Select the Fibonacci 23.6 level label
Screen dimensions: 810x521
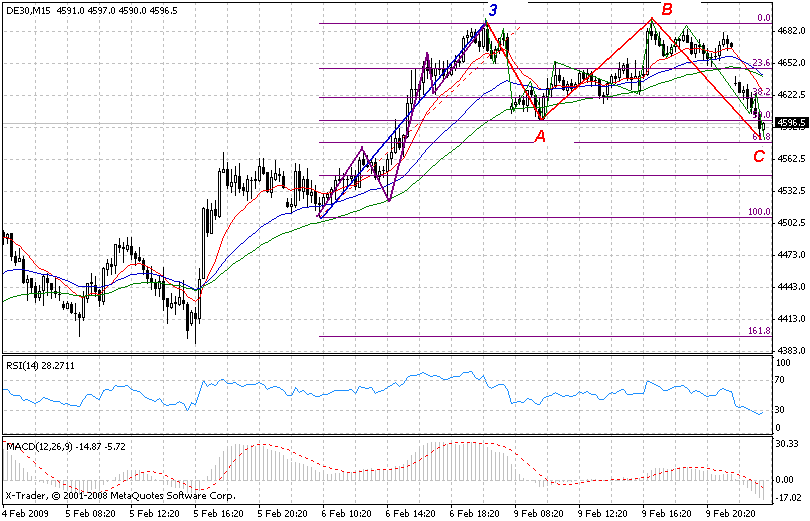coord(761,62)
